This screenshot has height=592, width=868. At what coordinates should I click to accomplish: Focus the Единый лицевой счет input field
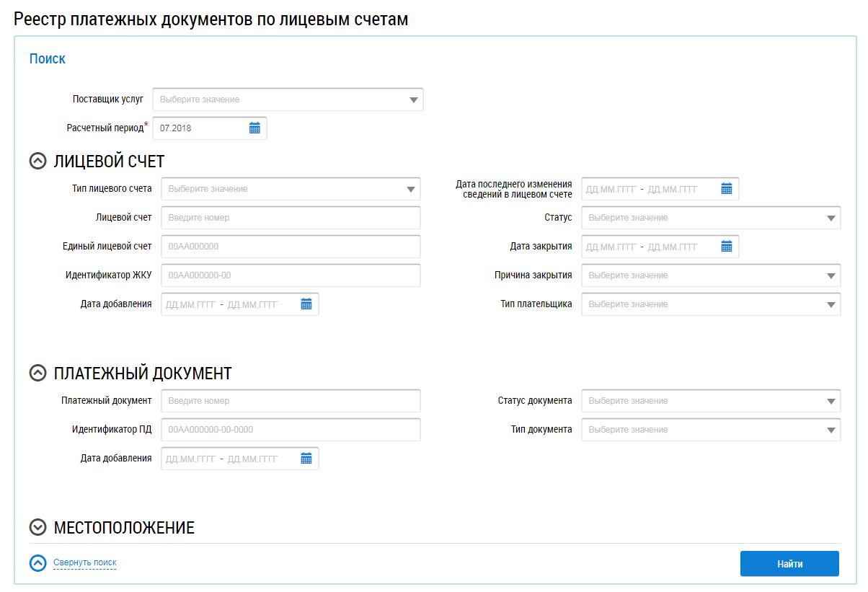[x=291, y=247]
